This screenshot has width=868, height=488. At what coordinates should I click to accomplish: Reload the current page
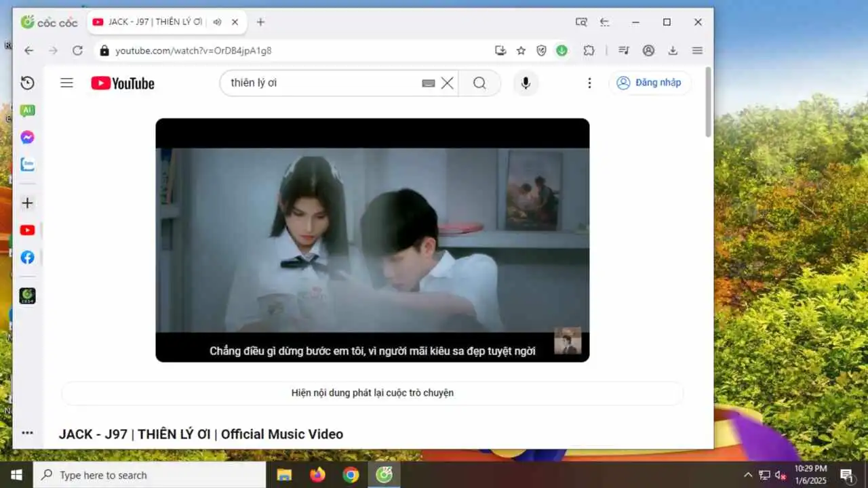click(x=77, y=50)
